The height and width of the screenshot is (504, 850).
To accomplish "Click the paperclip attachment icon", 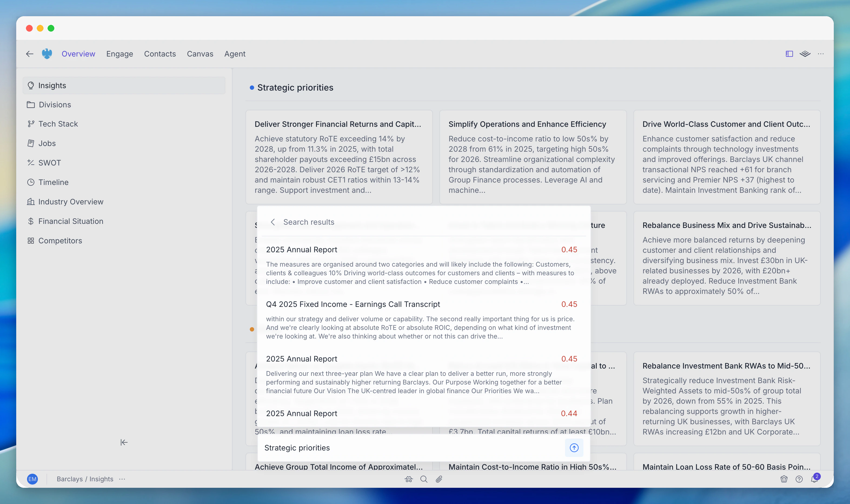I will pos(439,479).
